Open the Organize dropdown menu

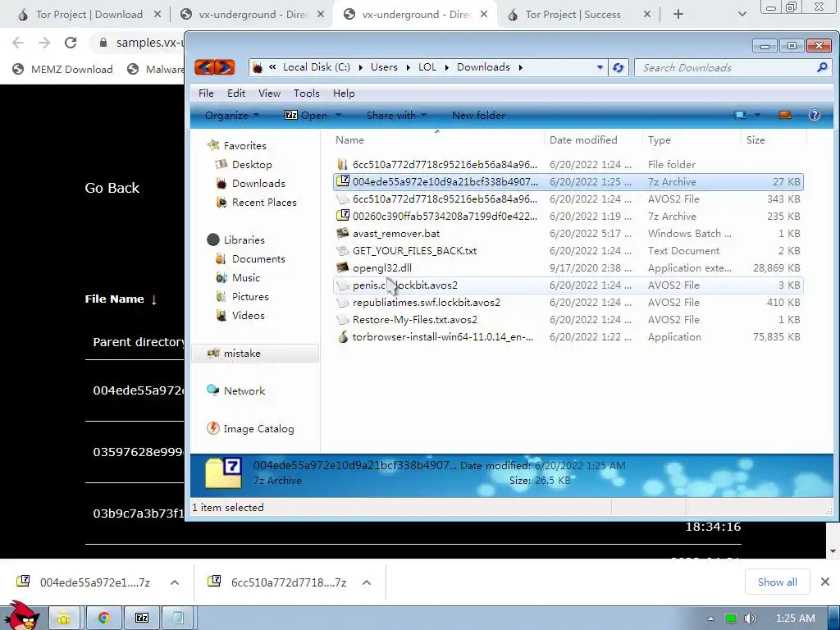pos(232,115)
